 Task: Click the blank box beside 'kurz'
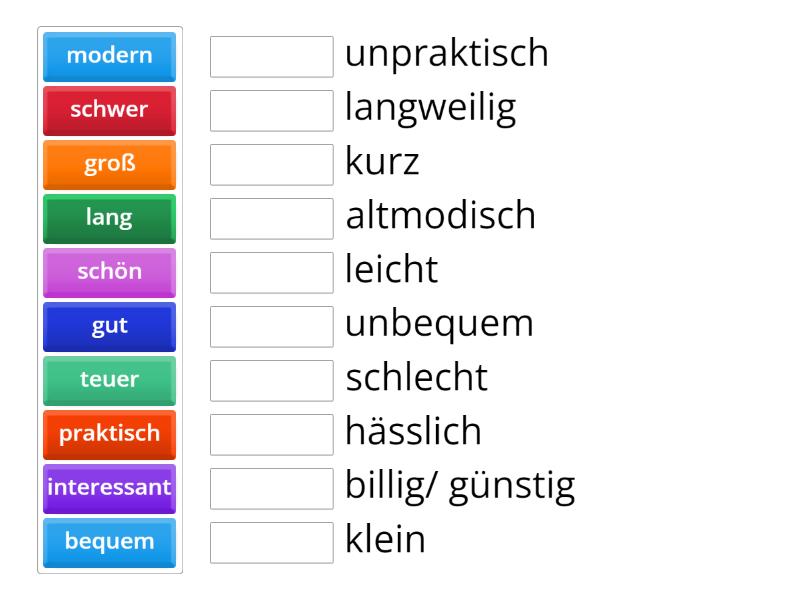tap(272, 165)
